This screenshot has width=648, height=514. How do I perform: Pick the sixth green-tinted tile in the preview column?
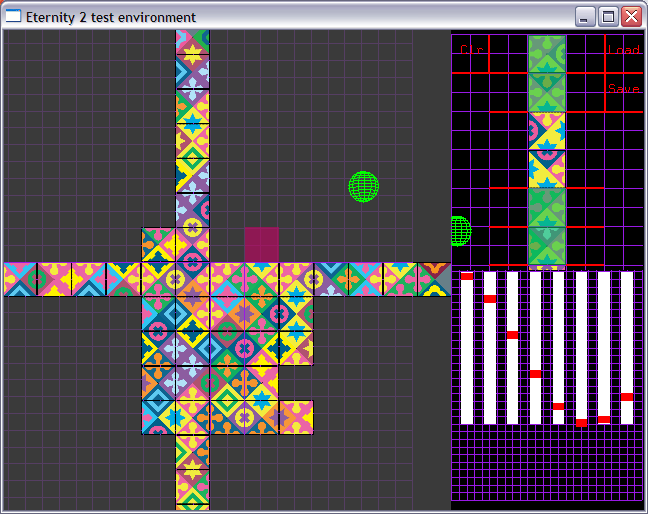[547, 246]
